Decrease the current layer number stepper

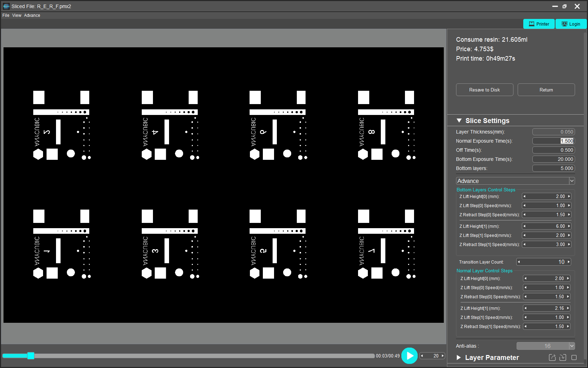pyautogui.click(x=422, y=356)
